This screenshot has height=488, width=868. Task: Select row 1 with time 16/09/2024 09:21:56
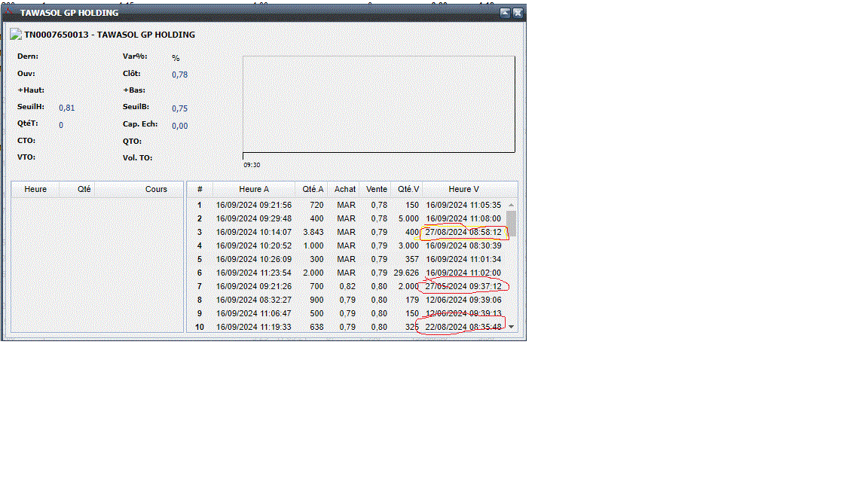click(x=253, y=205)
